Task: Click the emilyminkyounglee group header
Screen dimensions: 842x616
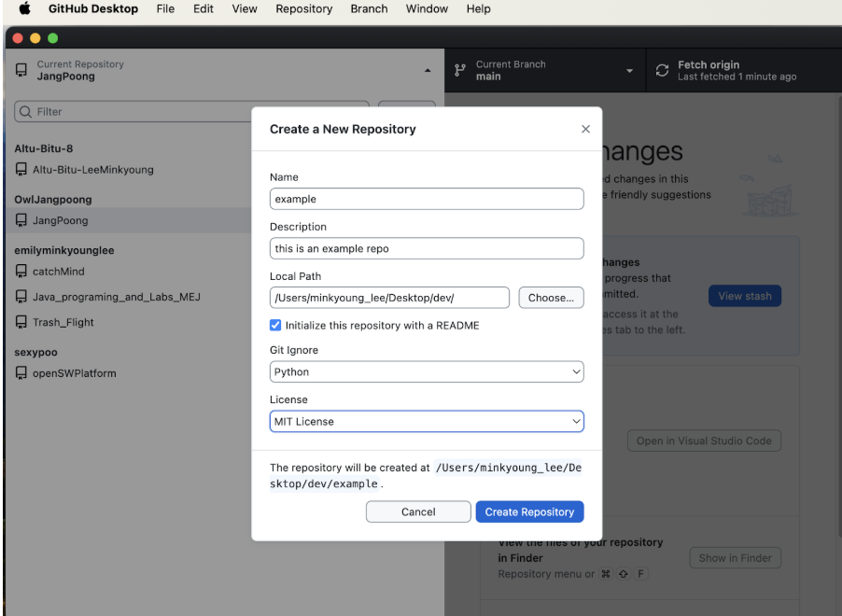Action: click(63, 250)
